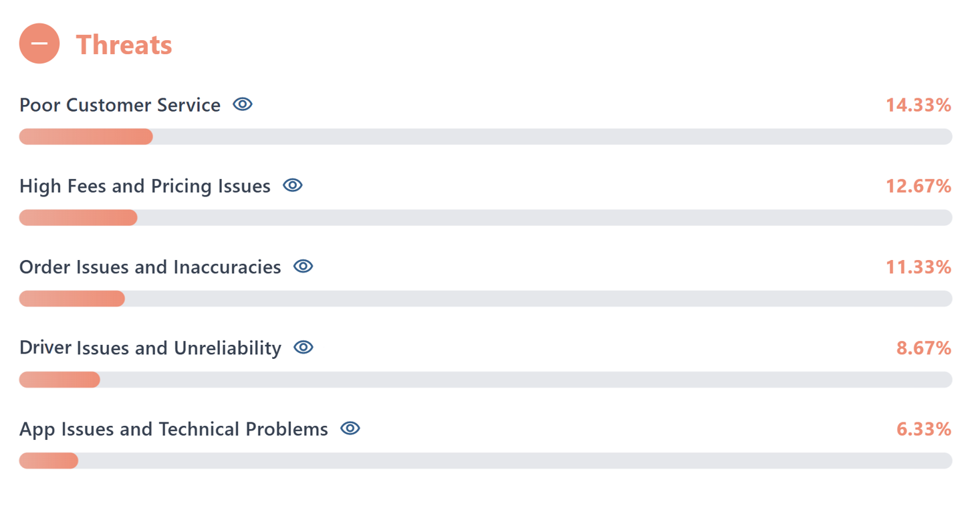The width and height of the screenshot is (980, 510).
Task: Select the Poor Customer Service label
Action: (x=120, y=105)
